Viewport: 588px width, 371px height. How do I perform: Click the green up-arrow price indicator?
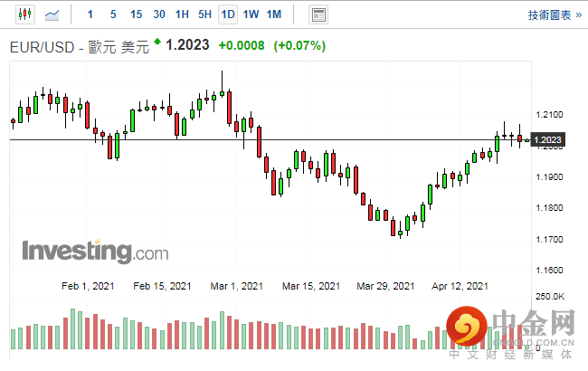pyautogui.click(x=157, y=42)
